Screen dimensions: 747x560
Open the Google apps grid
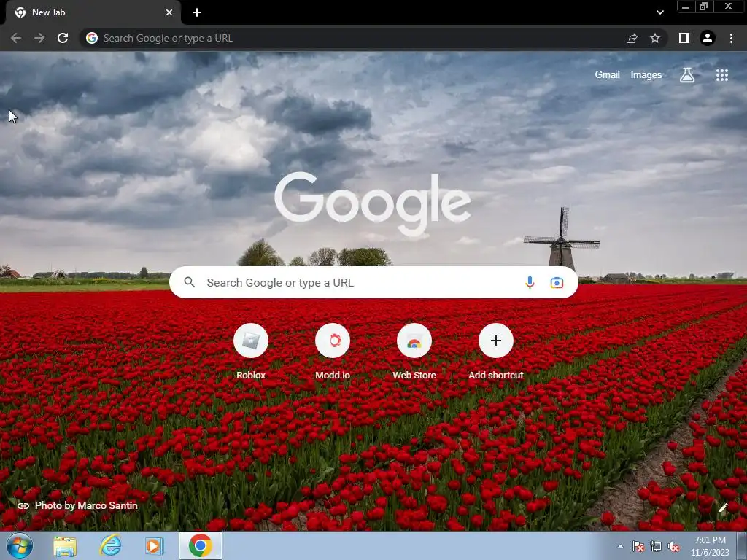tap(722, 75)
